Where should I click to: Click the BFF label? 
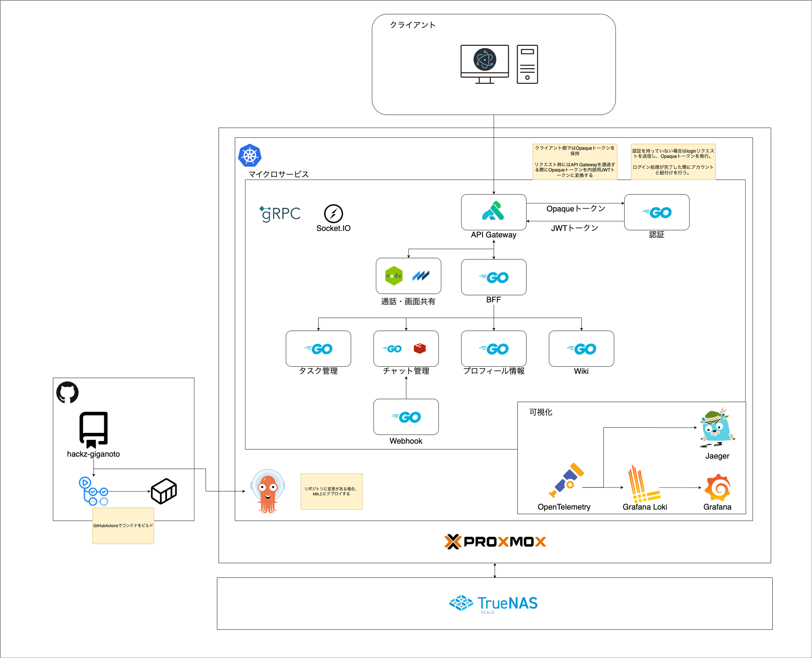pyautogui.click(x=494, y=300)
